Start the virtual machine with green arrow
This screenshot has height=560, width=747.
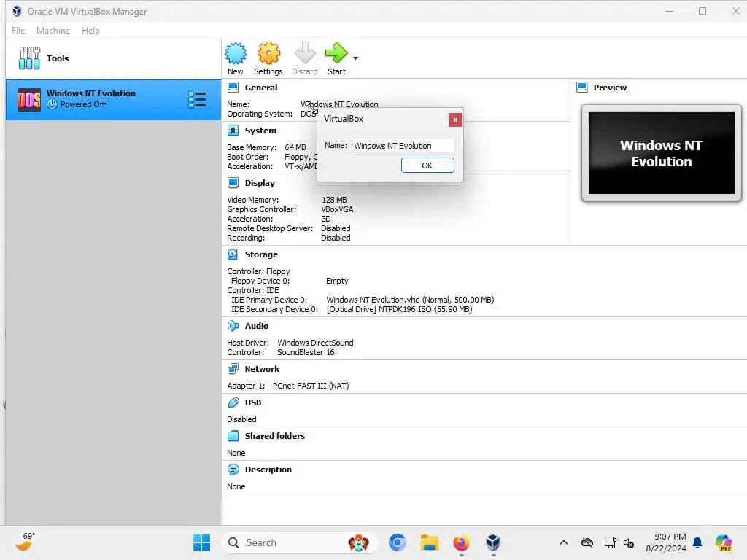(x=336, y=53)
